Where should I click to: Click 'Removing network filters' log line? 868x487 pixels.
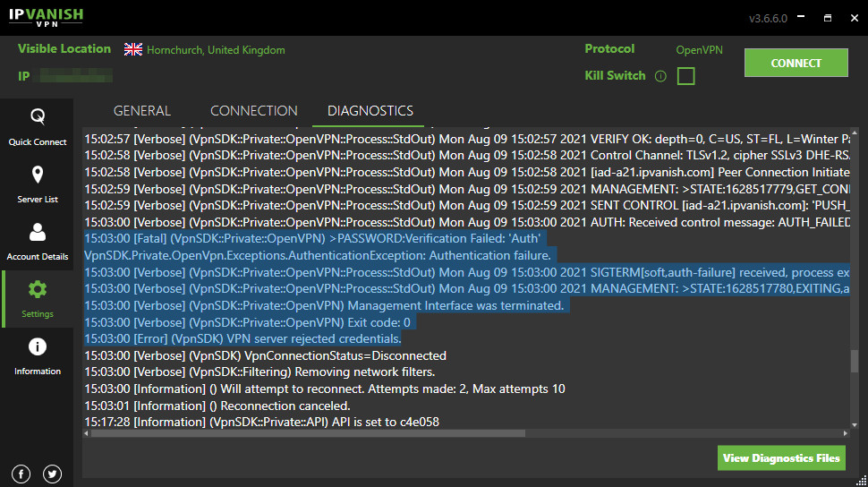click(x=260, y=372)
